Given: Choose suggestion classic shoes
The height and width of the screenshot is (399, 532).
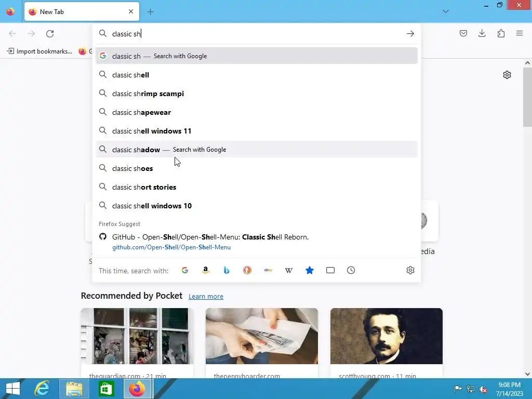Looking at the screenshot, I should point(257,168).
